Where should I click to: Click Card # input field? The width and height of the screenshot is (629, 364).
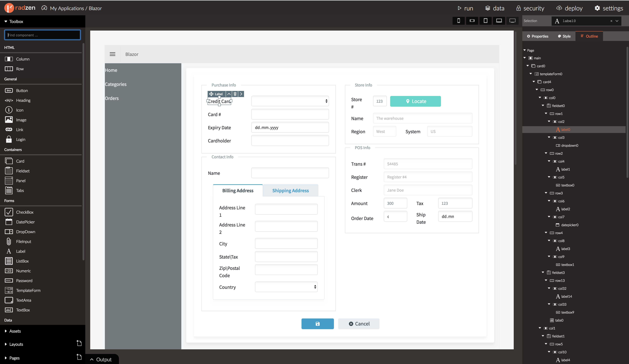290,114
